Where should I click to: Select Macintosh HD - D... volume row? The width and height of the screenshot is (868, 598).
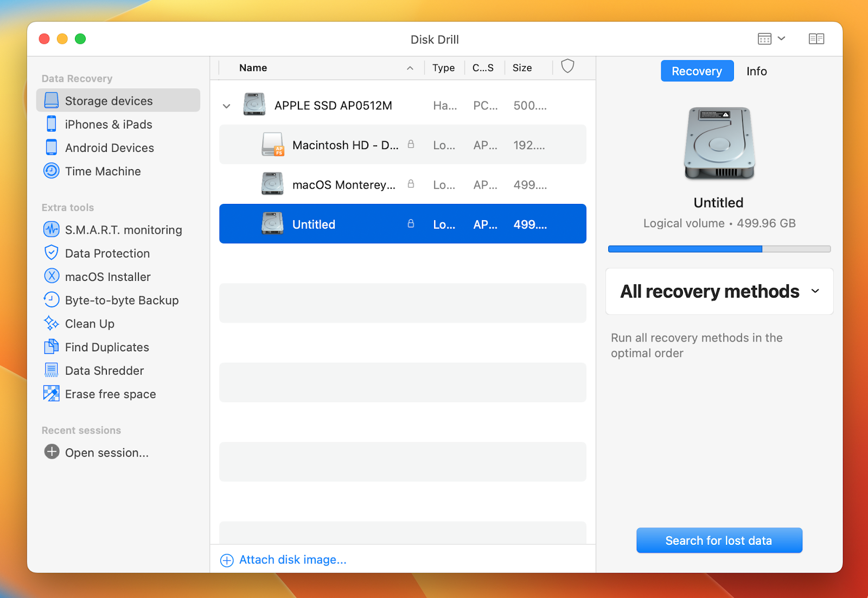[403, 145]
